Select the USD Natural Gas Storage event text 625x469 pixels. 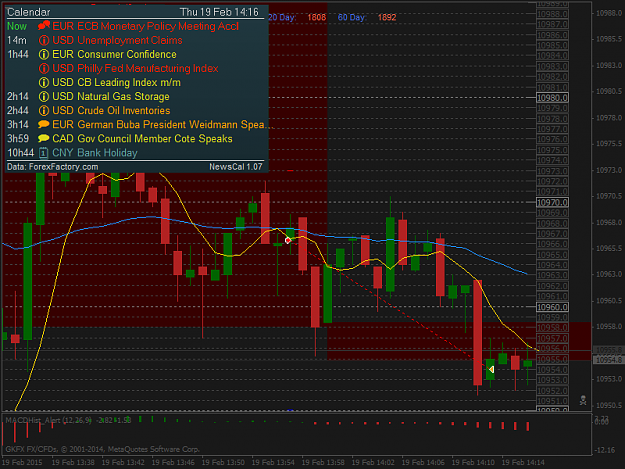(111, 96)
